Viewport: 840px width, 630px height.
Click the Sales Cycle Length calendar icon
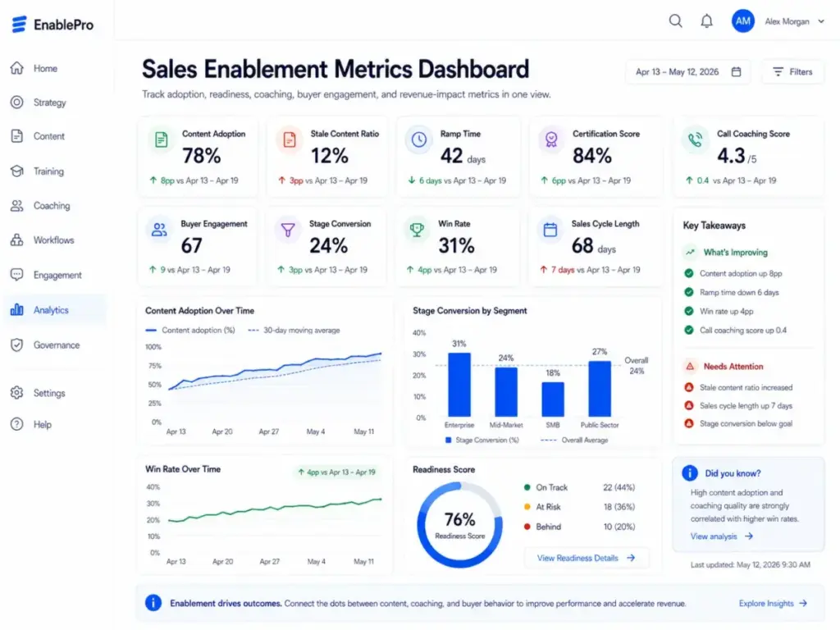coord(550,230)
